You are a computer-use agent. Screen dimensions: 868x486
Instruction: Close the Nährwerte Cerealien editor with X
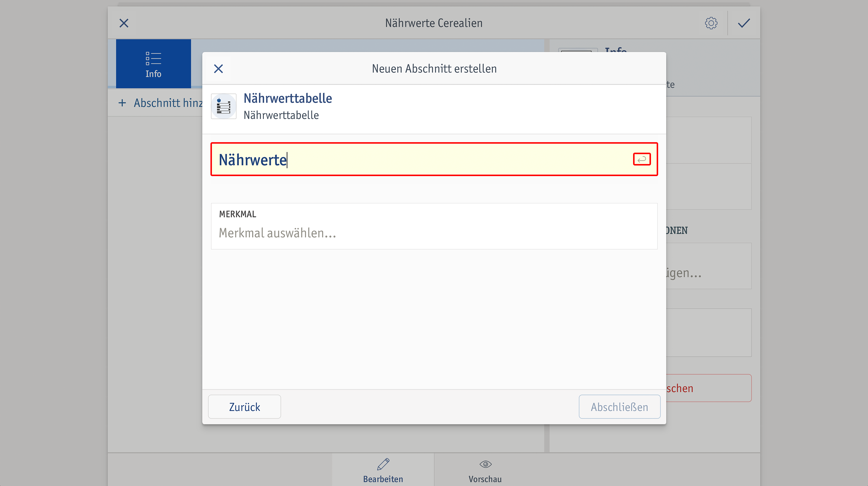pyautogui.click(x=124, y=23)
